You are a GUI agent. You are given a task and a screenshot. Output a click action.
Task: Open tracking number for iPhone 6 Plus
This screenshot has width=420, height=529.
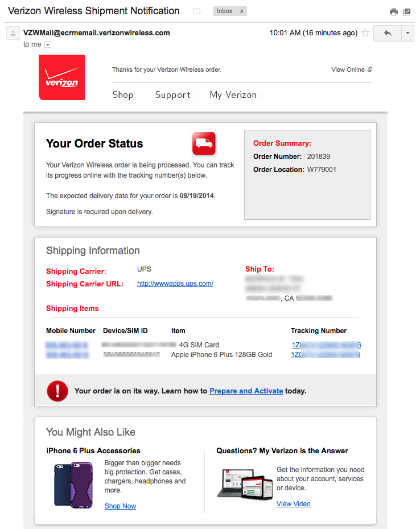pos(326,355)
